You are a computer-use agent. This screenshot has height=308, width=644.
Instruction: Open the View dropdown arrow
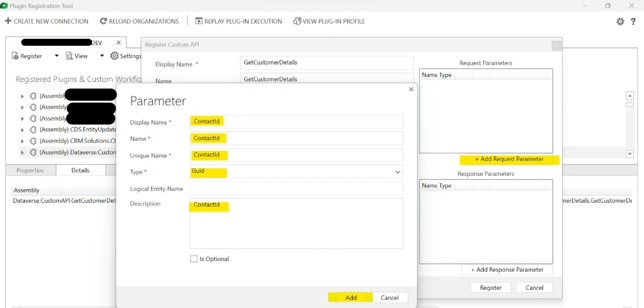(x=102, y=56)
